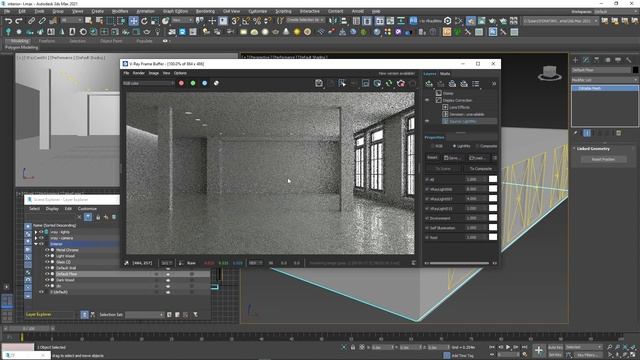Click the blue channel button in VFB
This screenshot has height=360, width=640.
(204, 83)
